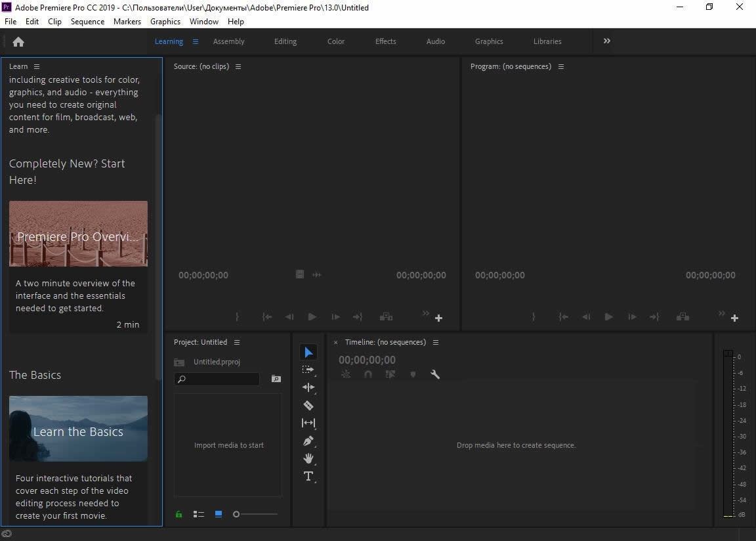Click Program monitor Go to Out button

tap(654, 317)
